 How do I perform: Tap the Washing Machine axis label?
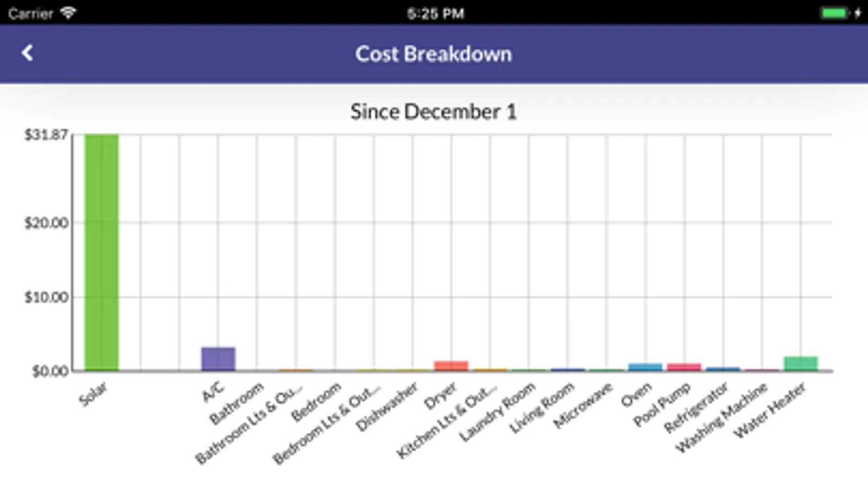coord(721,417)
